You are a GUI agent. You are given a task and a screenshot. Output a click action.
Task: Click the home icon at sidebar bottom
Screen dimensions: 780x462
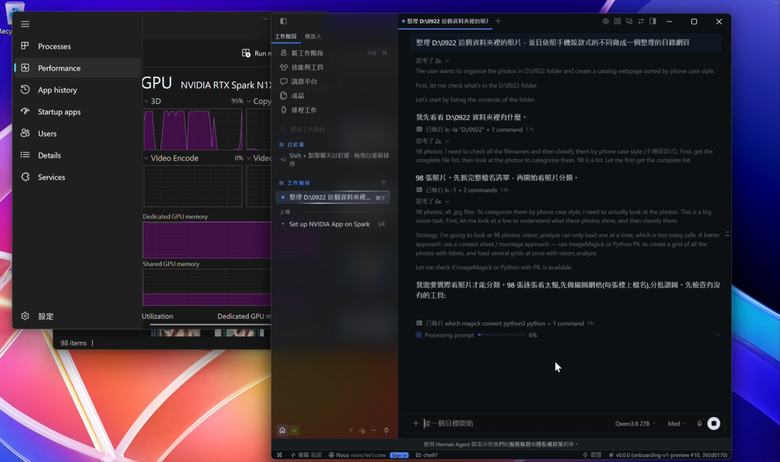[282, 430]
